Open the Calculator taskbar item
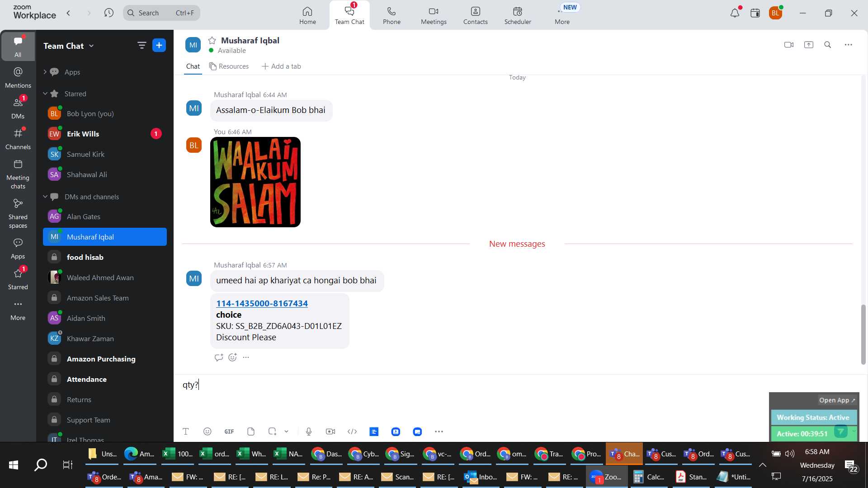The width and height of the screenshot is (868, 488). (648, 477)
